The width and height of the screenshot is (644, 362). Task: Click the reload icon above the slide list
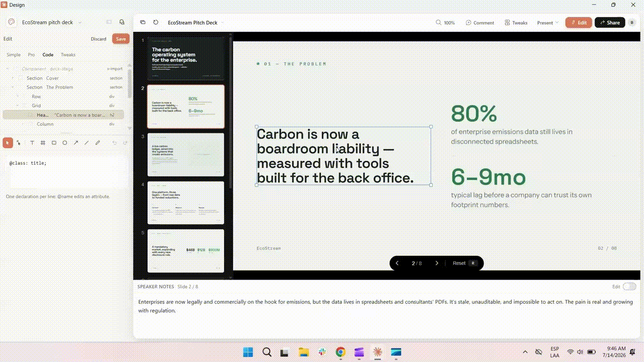156,22
